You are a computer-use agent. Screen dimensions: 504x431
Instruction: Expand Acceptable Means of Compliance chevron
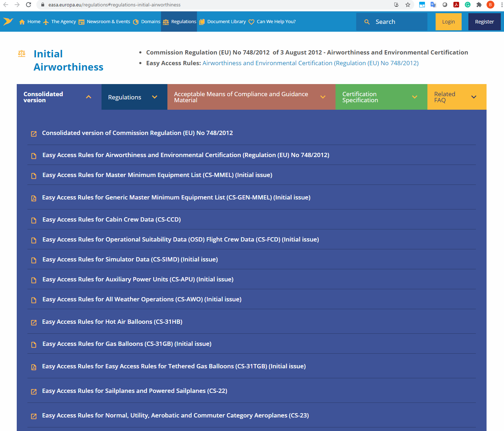click(323, 97)
